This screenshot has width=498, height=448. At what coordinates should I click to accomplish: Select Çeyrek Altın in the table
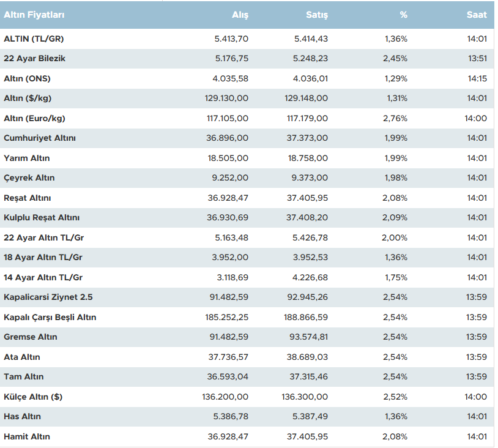click(x=29, y=178)
